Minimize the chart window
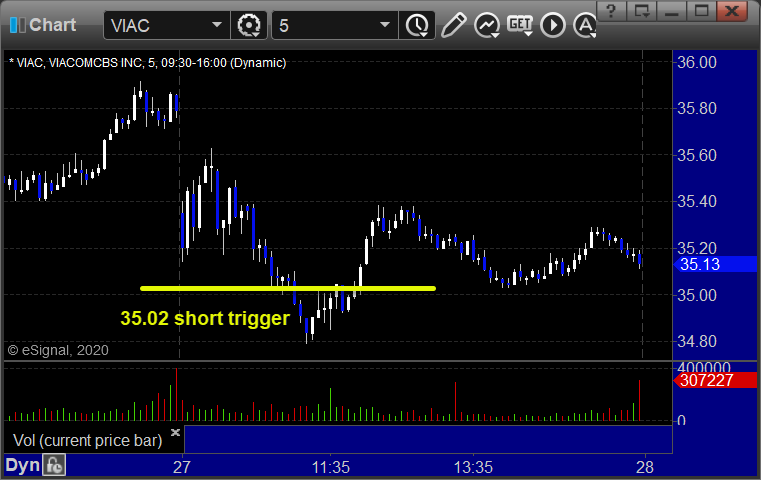The width and height of the screenshot is (761, 480). (x=672, y=11)
